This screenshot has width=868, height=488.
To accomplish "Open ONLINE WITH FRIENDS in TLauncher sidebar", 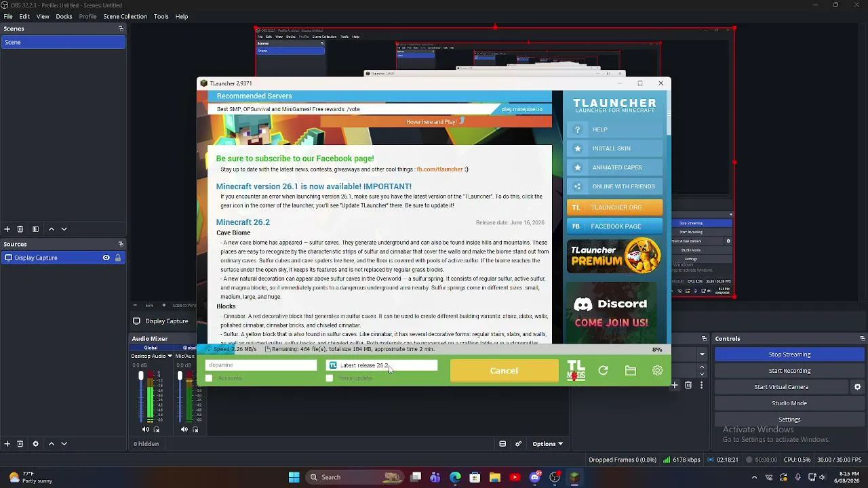I will [614, 186].
